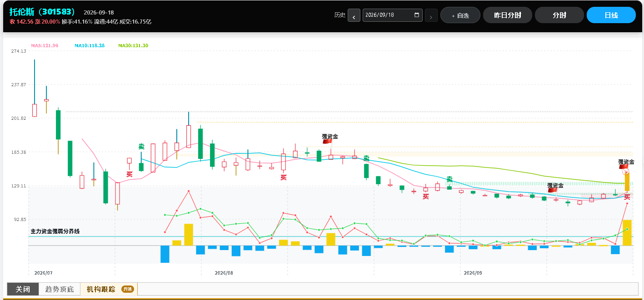Click the 买 marker under the latest candle
The image size is (644, 300).
(x=627, y=197)
